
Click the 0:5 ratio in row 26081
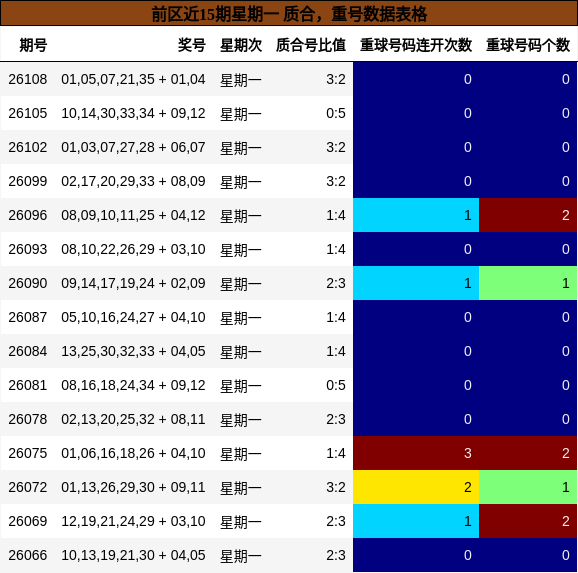click(x=336, y=385)
